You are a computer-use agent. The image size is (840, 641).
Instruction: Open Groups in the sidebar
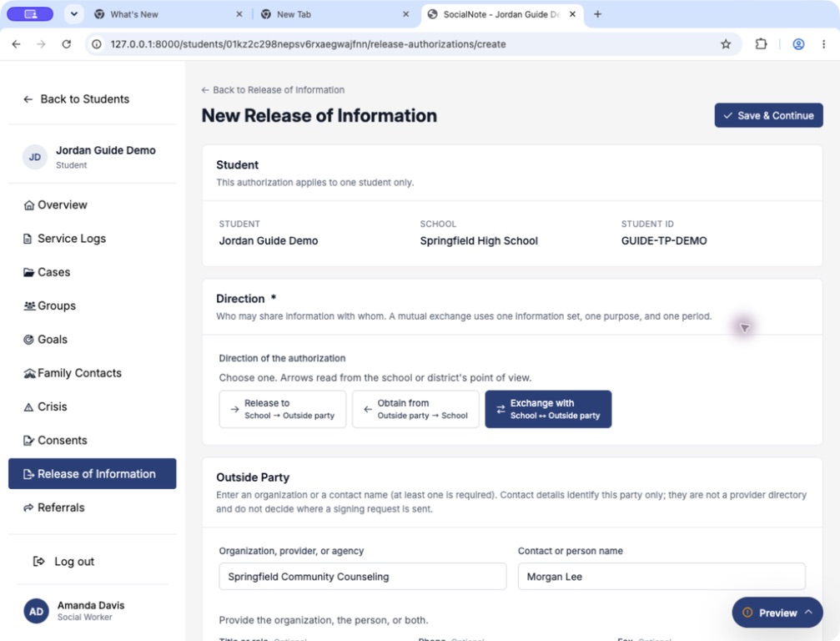point(92,305)
